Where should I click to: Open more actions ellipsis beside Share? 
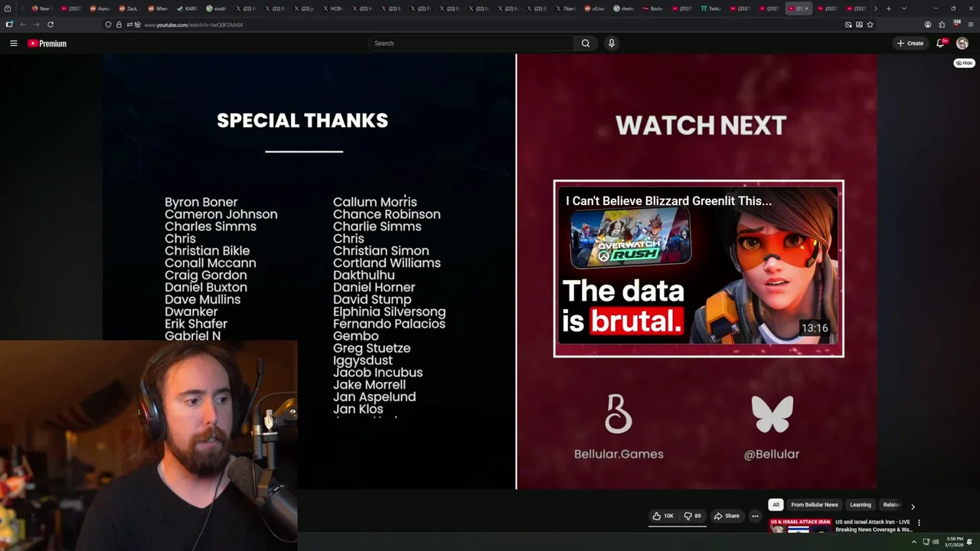click(755, 516)
